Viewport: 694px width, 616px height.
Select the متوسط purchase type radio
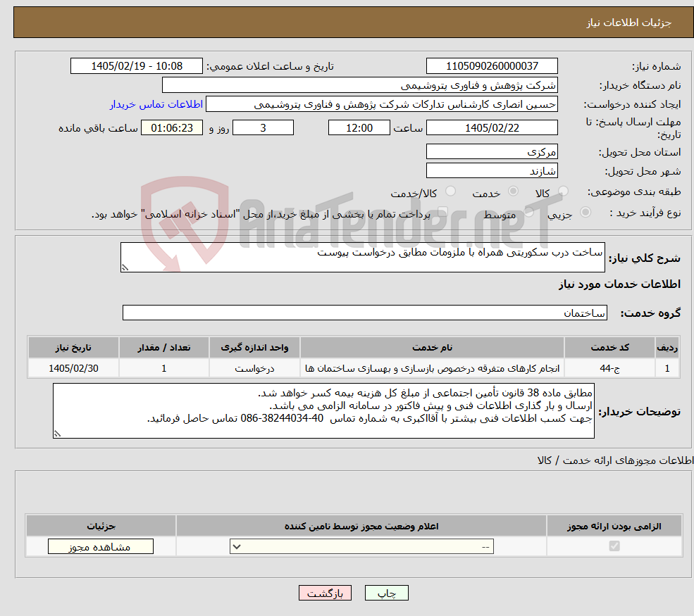click(529, 213)
